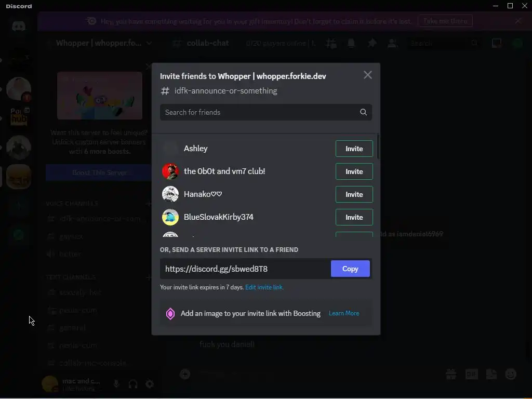Add a channel to Voice Channels
Screen dimensions: 532x399
tap(148, 204)
